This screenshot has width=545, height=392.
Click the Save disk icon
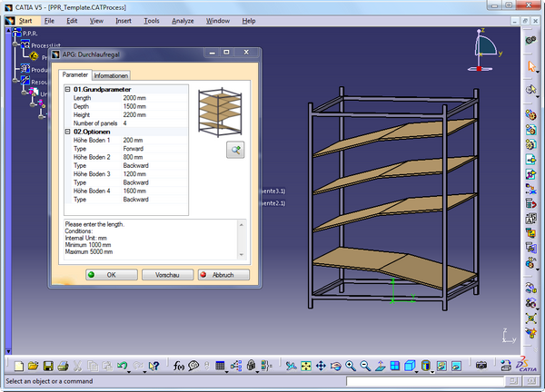47,366
